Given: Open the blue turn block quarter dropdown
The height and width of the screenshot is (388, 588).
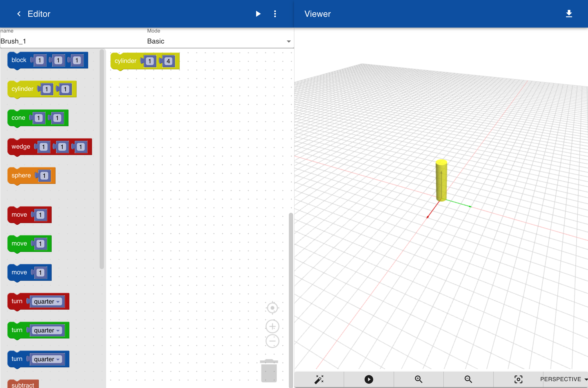Looking at the screenshot, I should tap(47, 359).
